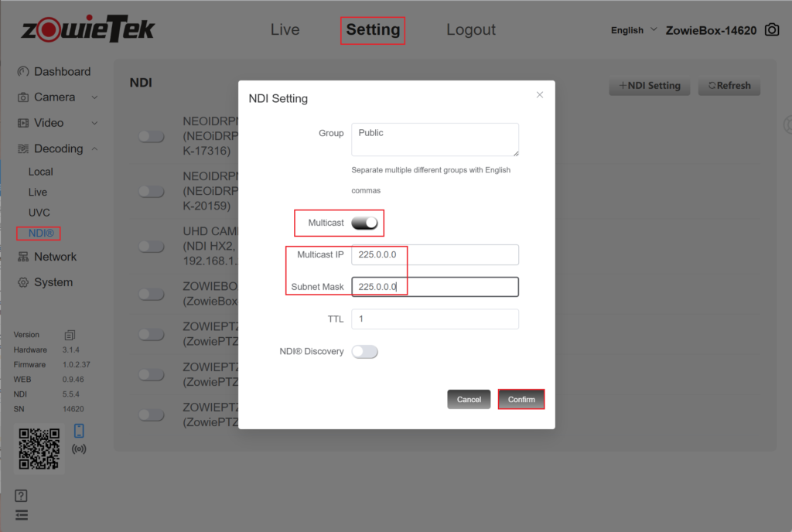Collapse the sidebar with the menu-fold icon
This screenshot has height=532, width=792.
(22, 515)
